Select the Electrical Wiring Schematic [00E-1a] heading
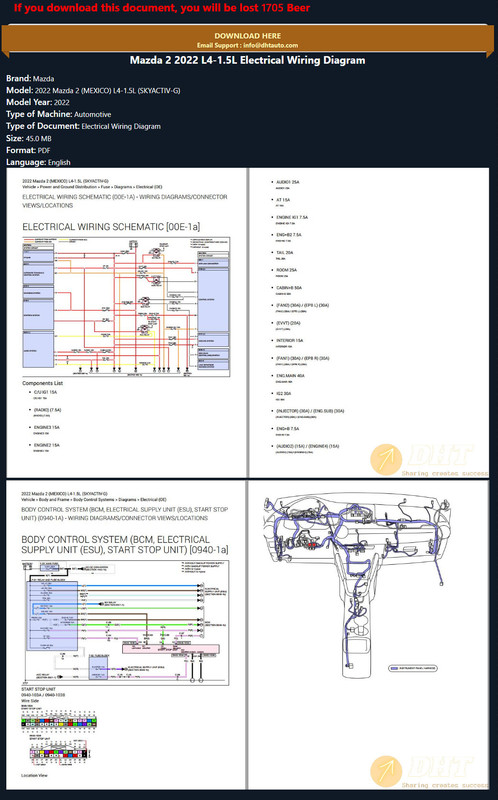This screenshot has height=800, width=498. 111,227
